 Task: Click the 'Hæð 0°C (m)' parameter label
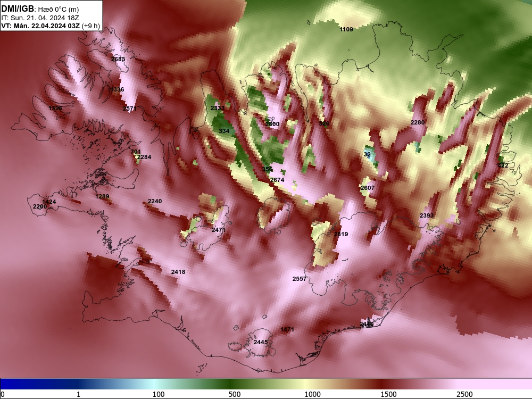[x=58, y=10]
